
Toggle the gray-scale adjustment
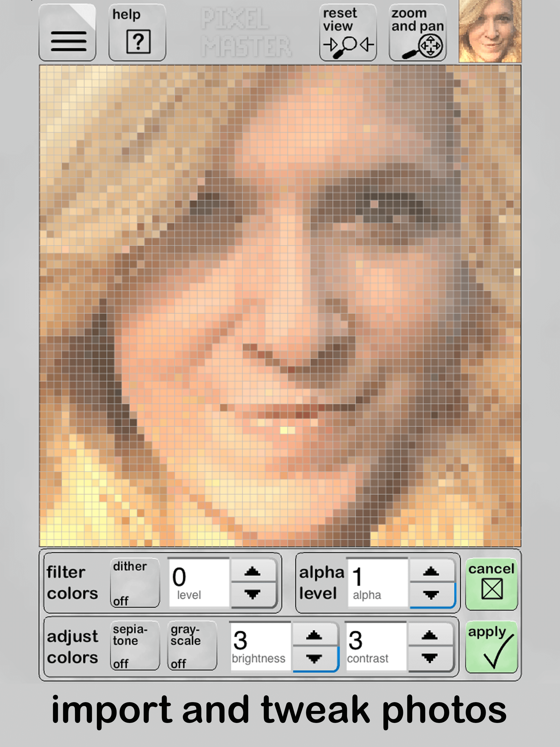[192, 646]
